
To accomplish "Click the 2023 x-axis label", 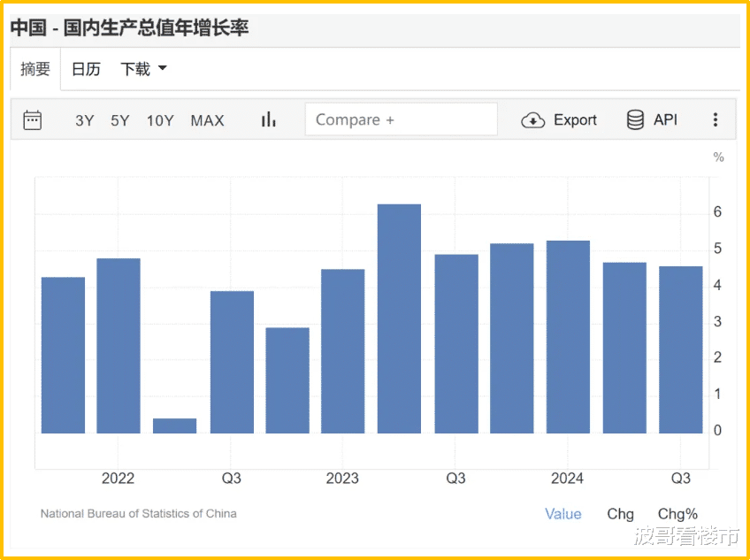I will (342, 478).
